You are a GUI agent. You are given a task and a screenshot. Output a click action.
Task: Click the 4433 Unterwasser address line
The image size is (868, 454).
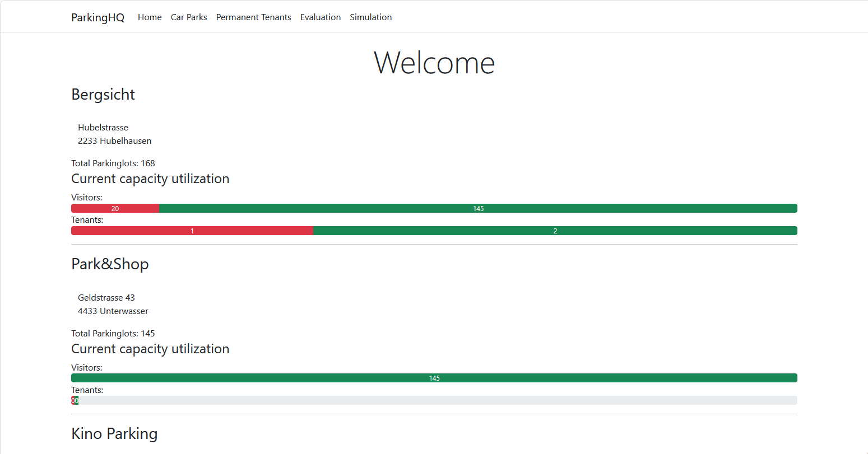[x=113, y=311]
